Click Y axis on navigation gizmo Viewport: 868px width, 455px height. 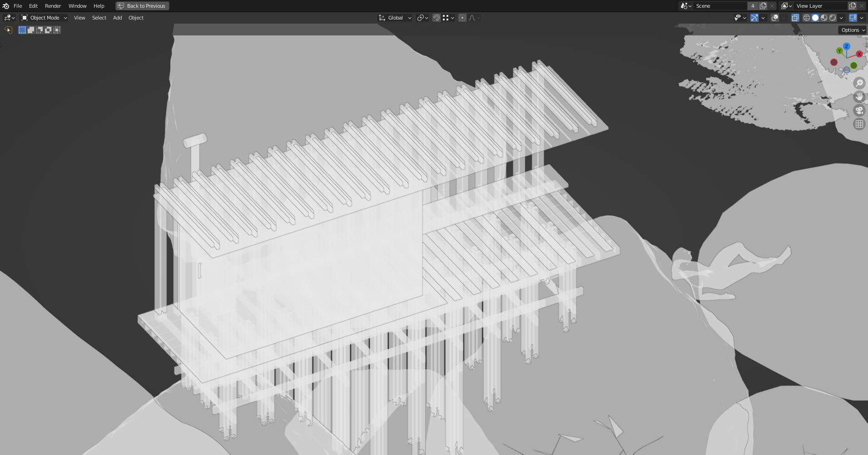click(839, 51)
